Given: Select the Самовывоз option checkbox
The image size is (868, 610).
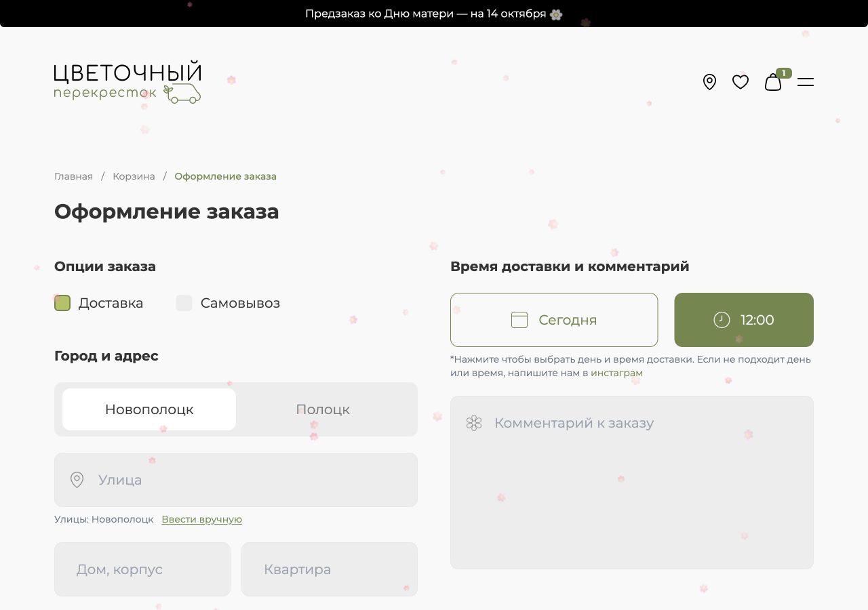Looking at the screenshot, I should 184,303.
